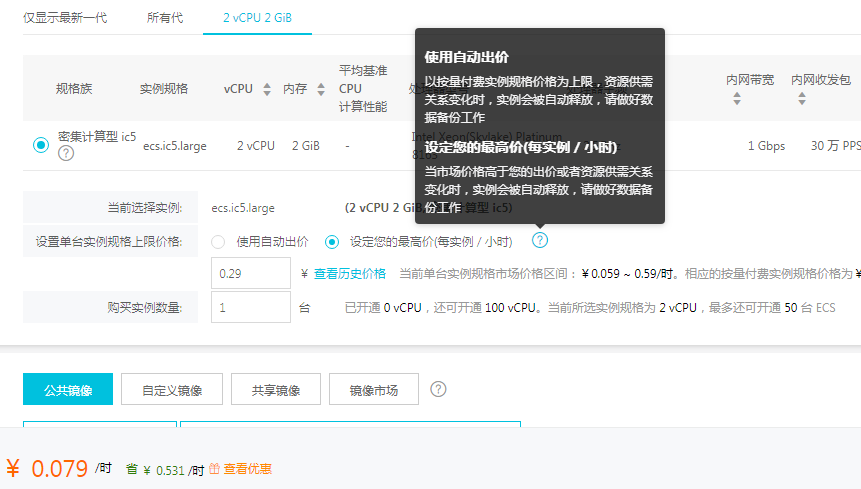Click the 1 Gbps bandwidth cell
The height and width of the screenshot is (489, 861).
coord(767,146)
